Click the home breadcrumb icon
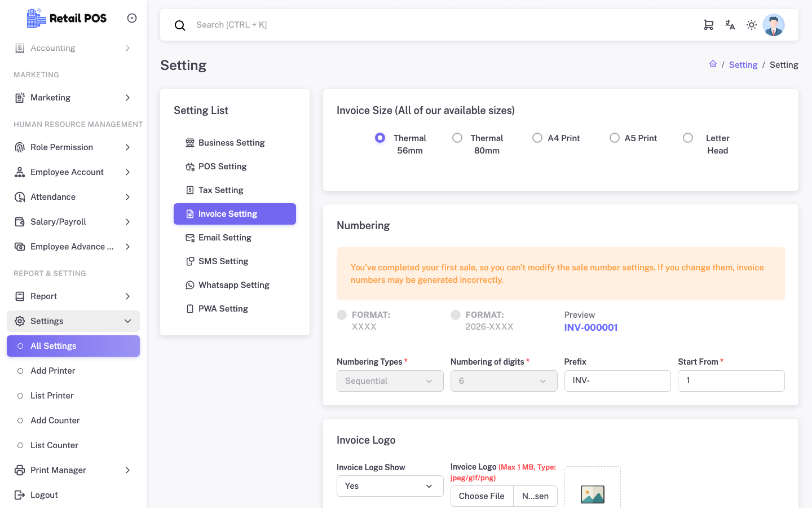 pyautogui.click(x=713, y=64)
